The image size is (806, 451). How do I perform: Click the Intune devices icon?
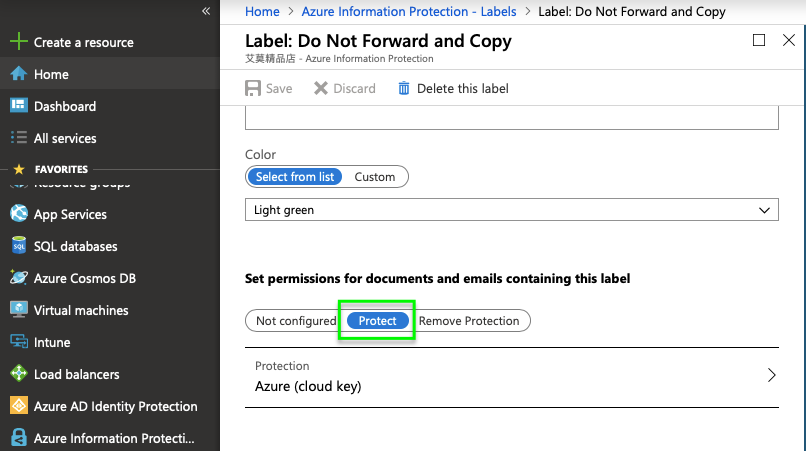(x=19, y=341)
